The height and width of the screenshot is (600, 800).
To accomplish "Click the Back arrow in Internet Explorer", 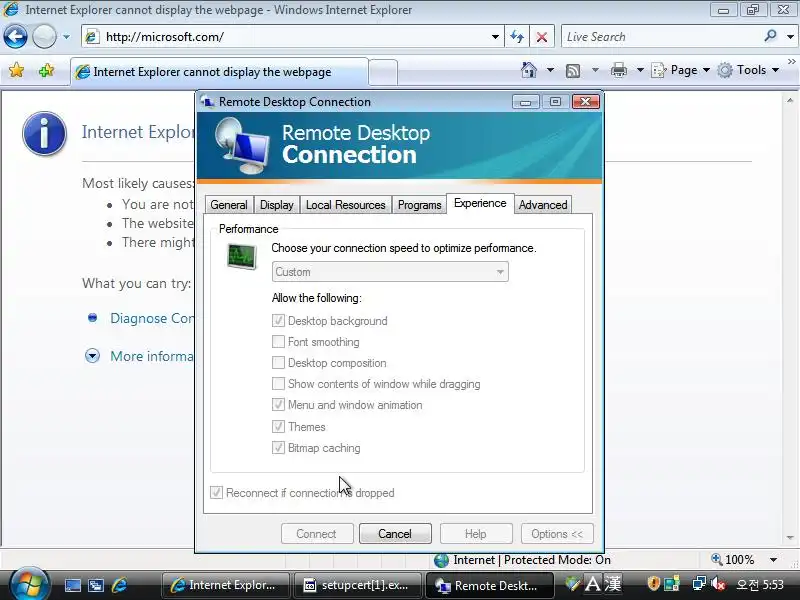I will (15, 37).
